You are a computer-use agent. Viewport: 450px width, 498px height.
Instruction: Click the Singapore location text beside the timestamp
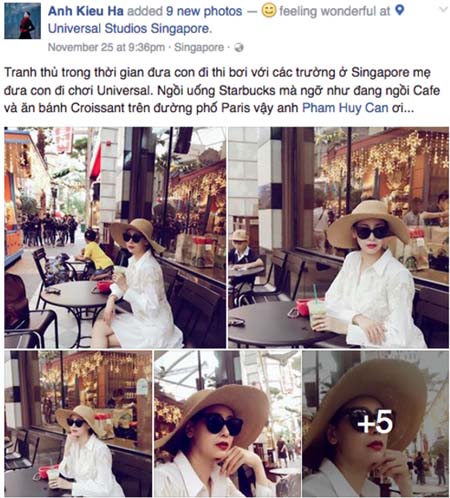pos(199,48)
